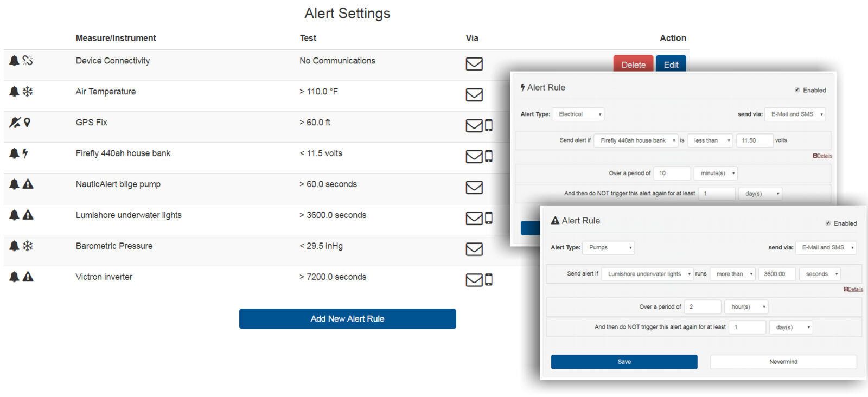Viewport: 868px width, 397px height.
Task: Click Nevermind to cancel the alert rule
Action: point(783,362)
